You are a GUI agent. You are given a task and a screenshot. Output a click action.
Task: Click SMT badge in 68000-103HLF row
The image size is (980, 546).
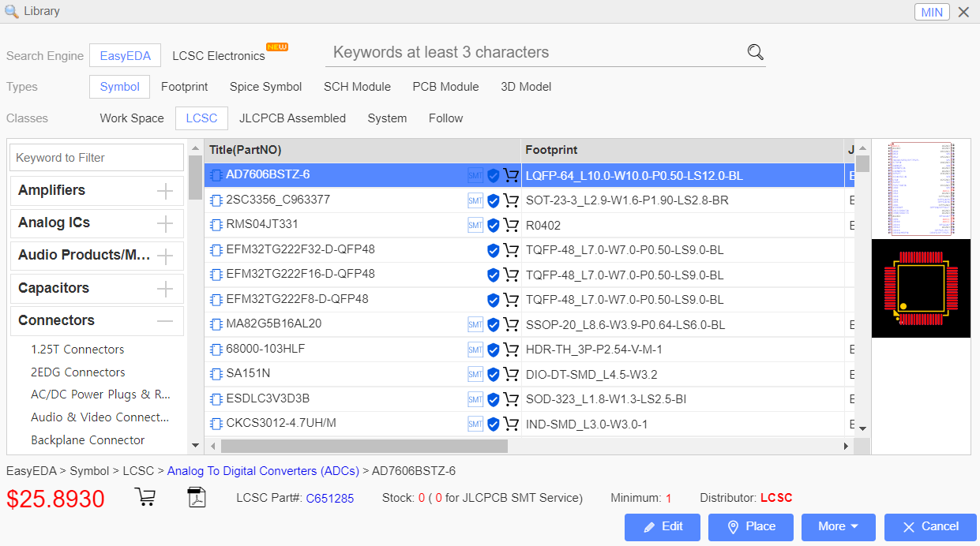point(475,350)
